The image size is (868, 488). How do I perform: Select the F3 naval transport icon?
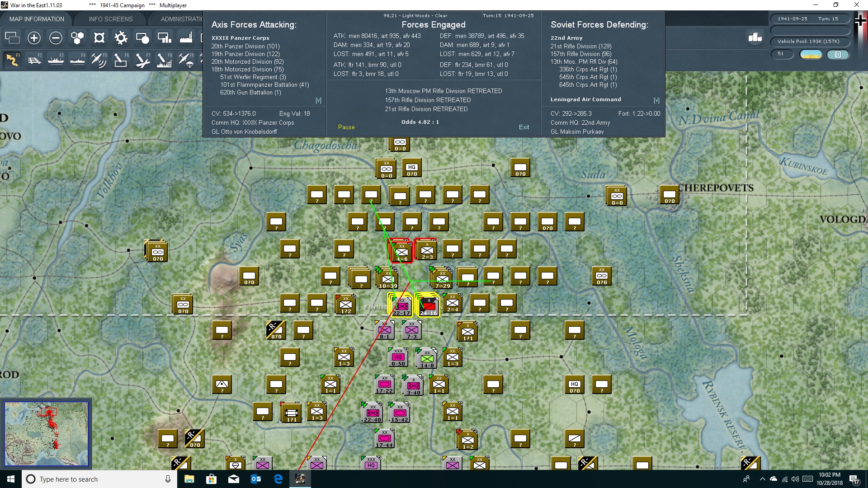coord(56,60)
